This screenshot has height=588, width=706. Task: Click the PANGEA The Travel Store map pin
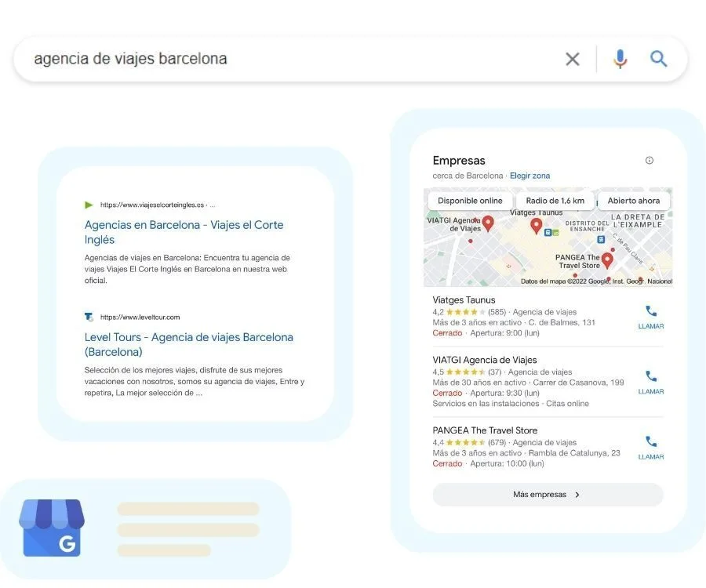(x=607, y=260)
